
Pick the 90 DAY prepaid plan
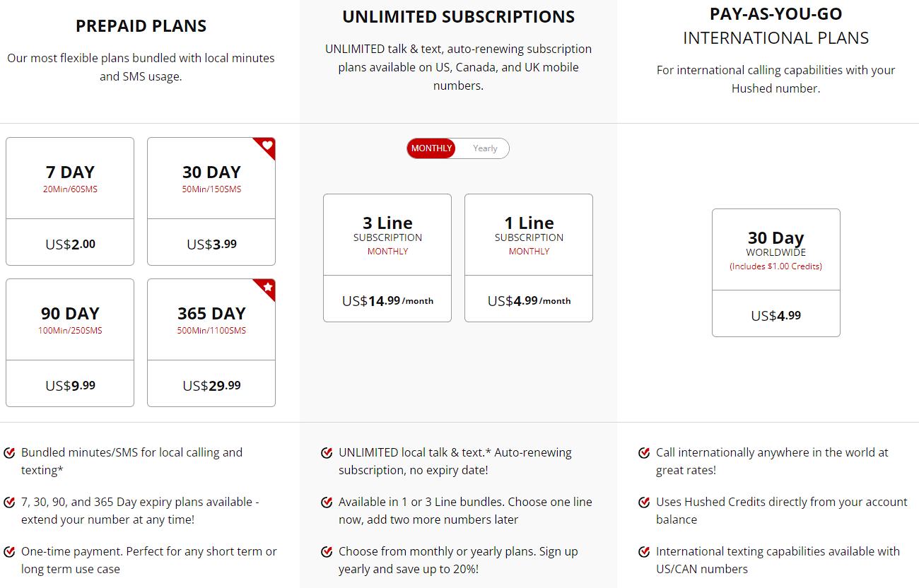pyautogui.click(x=70, y=343)
